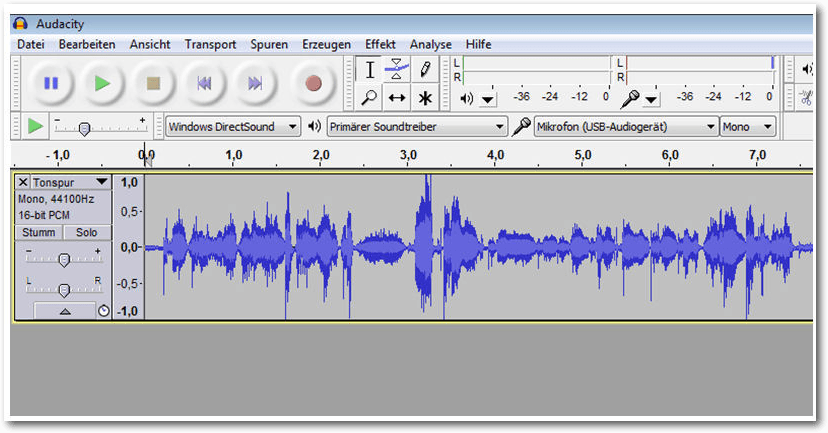Click the '16-bit PCM' track info text
The width and height of the screenshot is (828, 433).
coord(44,215)
